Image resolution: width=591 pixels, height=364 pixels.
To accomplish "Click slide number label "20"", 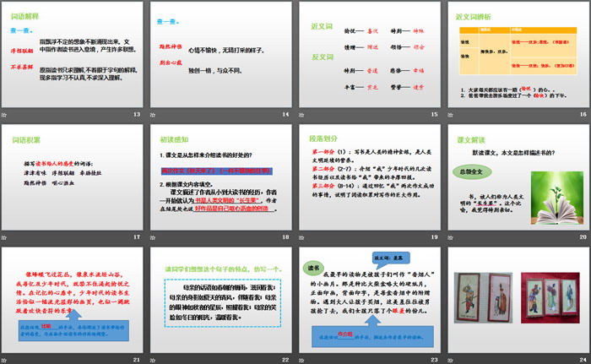I will pyautogui.click(x=583, y=236).
